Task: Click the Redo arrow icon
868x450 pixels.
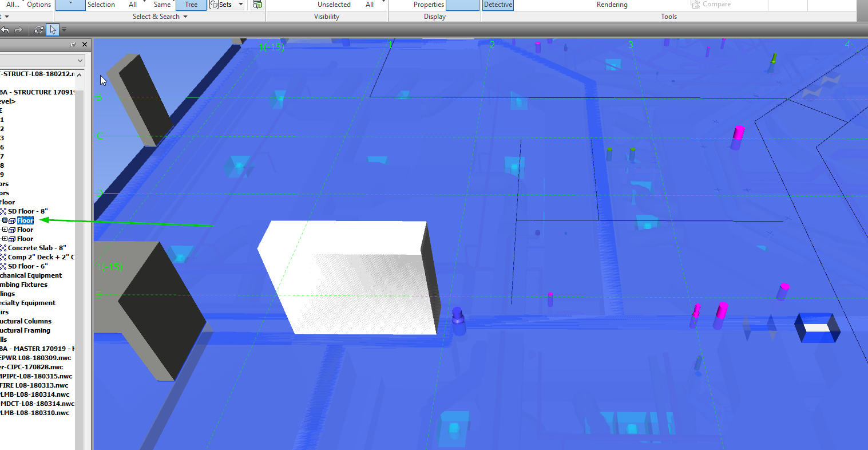Action: pyautogui.click(x=18, y=29)
